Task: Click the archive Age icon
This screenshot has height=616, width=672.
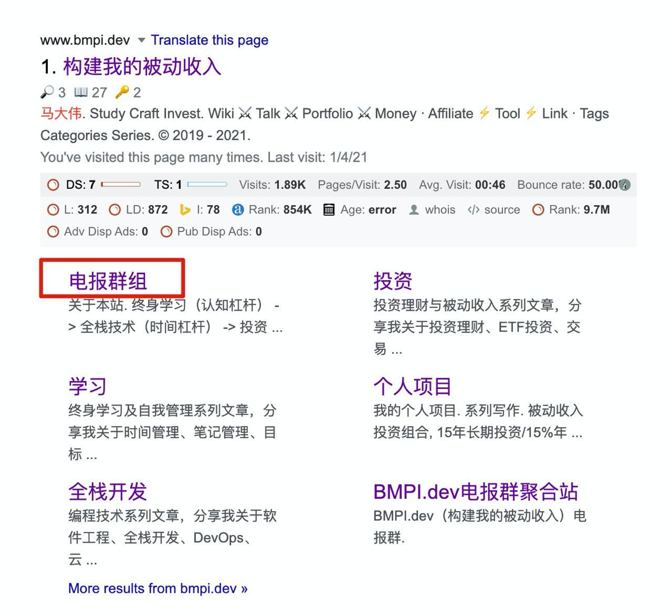Action: [x=329, y=210]
